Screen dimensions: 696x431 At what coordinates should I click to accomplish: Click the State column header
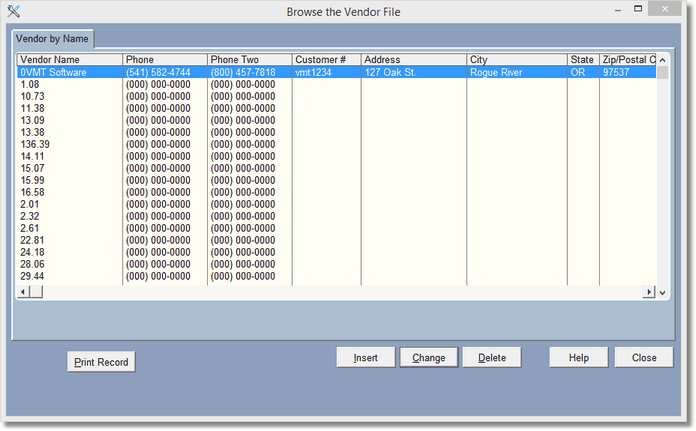point(583,59)
